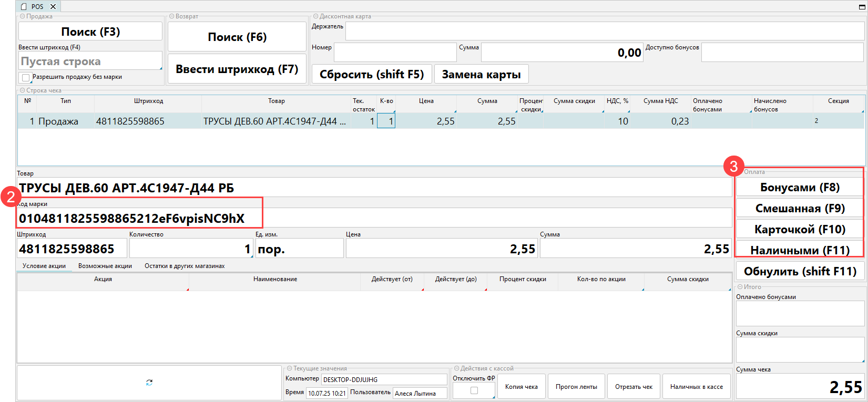Click Замена карты button
This screenshot has height=402, width=868.
click(481, 74)
